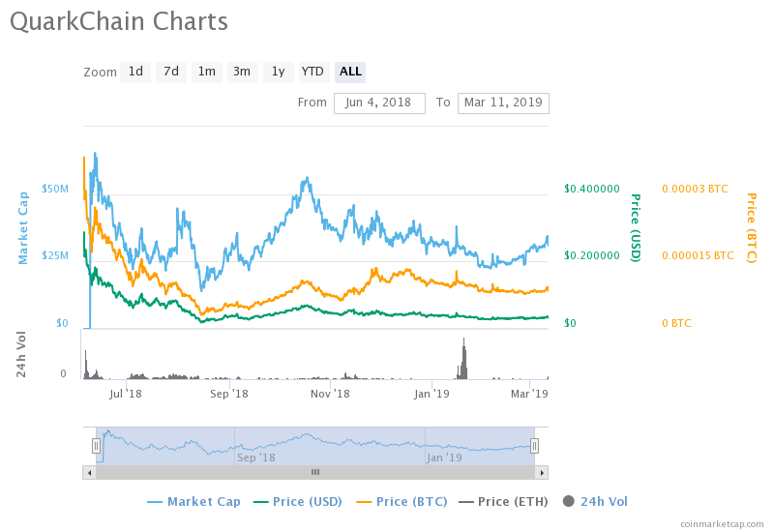Click the Market Cap axis title
This screenshot has width=774, height=532.
coord(22,228)
